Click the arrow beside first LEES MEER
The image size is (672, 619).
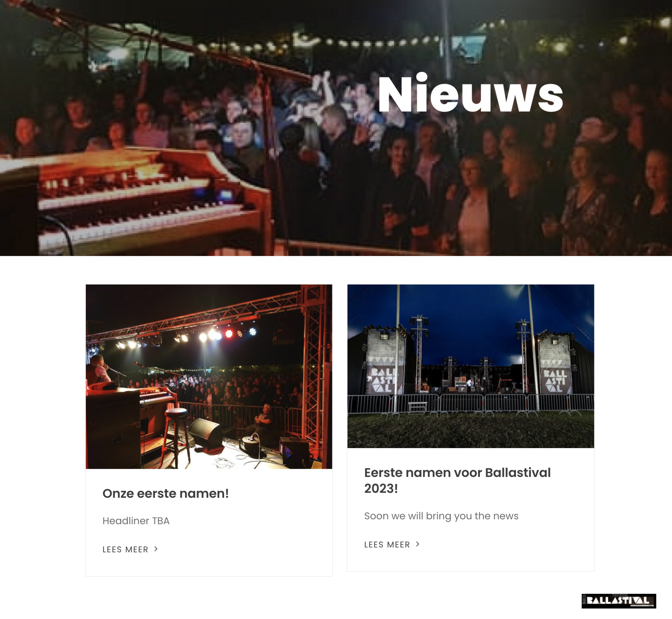[156, 549]
